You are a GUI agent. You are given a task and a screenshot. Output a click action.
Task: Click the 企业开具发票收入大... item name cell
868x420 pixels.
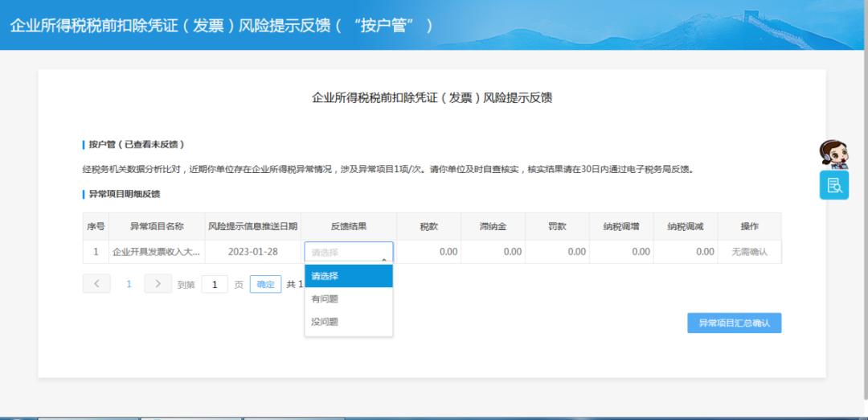point(157,252)
